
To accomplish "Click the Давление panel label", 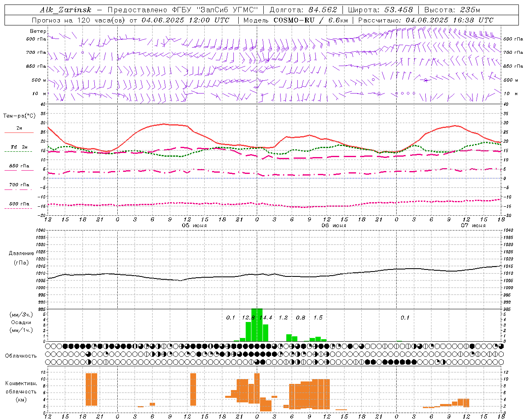I will [x=21, y=253].
